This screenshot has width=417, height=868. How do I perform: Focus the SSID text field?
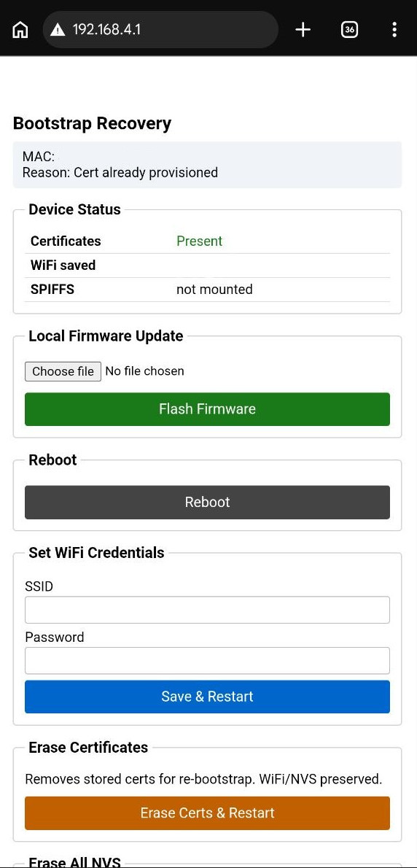pos(207,610)
